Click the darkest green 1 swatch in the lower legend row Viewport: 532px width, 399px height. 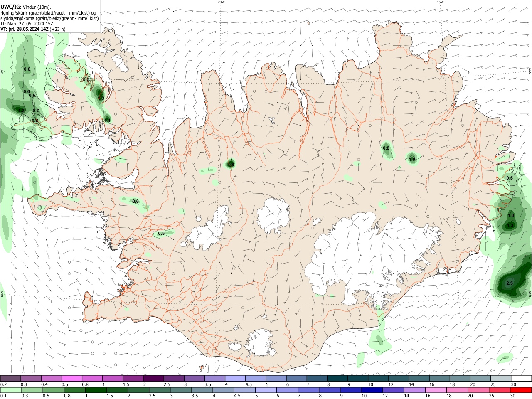point(96,390)
